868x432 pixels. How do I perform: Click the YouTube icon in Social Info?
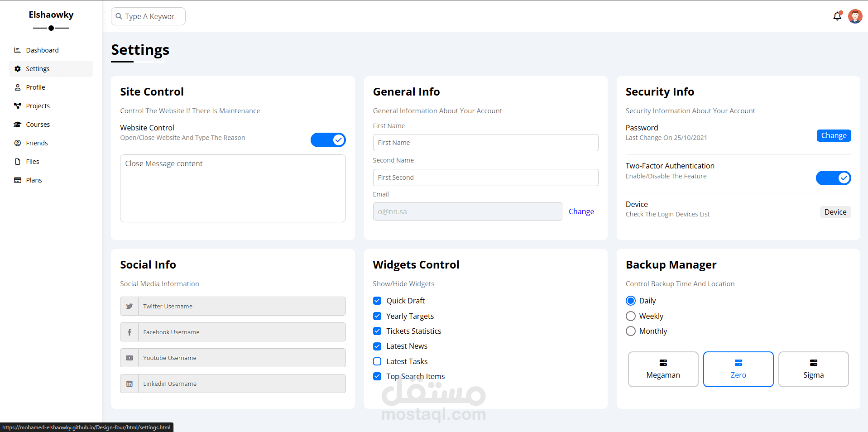point(129,358)
